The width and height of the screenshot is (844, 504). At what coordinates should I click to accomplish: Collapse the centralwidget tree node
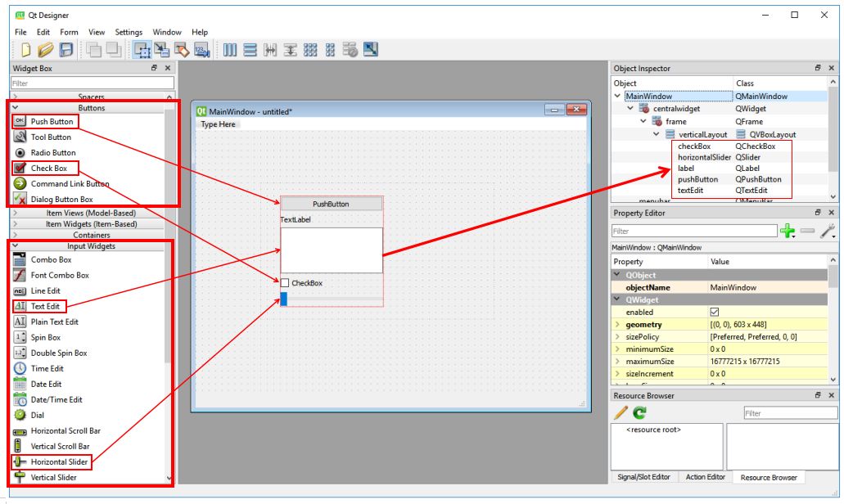[630, 109]
